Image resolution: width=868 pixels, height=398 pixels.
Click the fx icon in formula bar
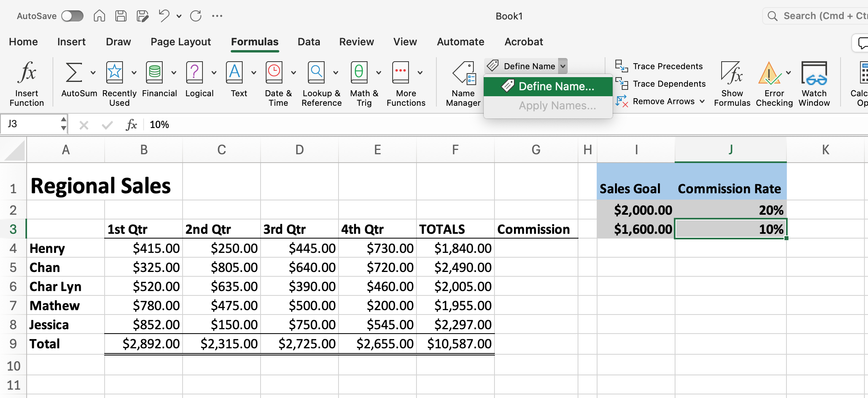pyautogui.click(x=131, y=125)
